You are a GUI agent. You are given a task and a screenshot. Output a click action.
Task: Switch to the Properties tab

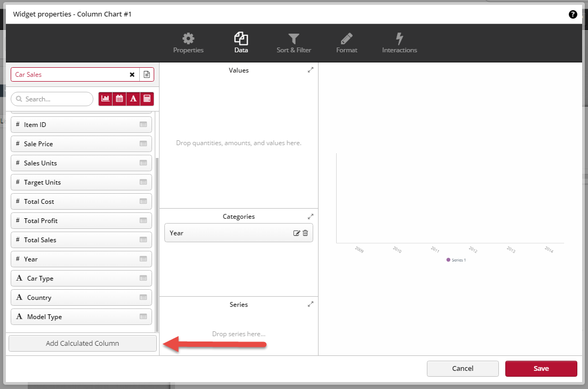pos(188,43)
